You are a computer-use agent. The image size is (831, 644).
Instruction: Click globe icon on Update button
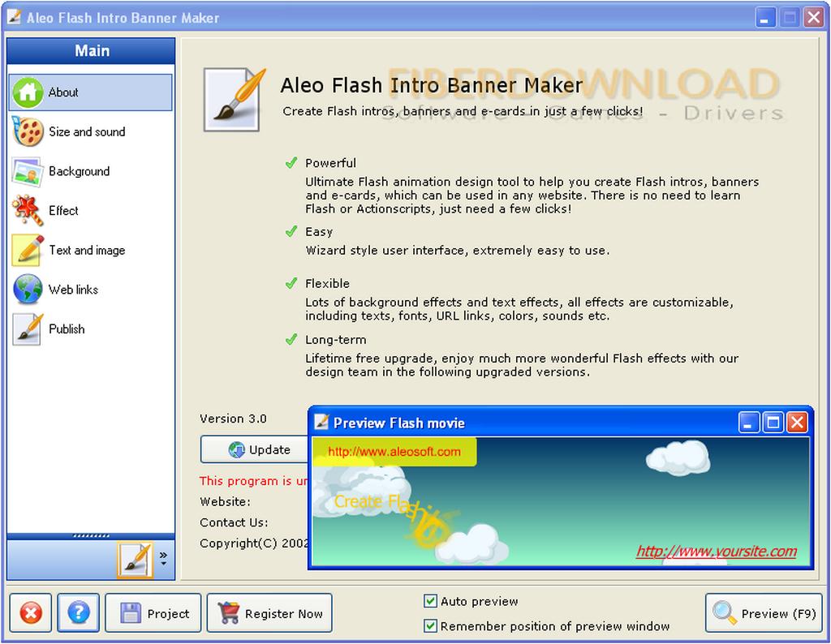point(236,449)
